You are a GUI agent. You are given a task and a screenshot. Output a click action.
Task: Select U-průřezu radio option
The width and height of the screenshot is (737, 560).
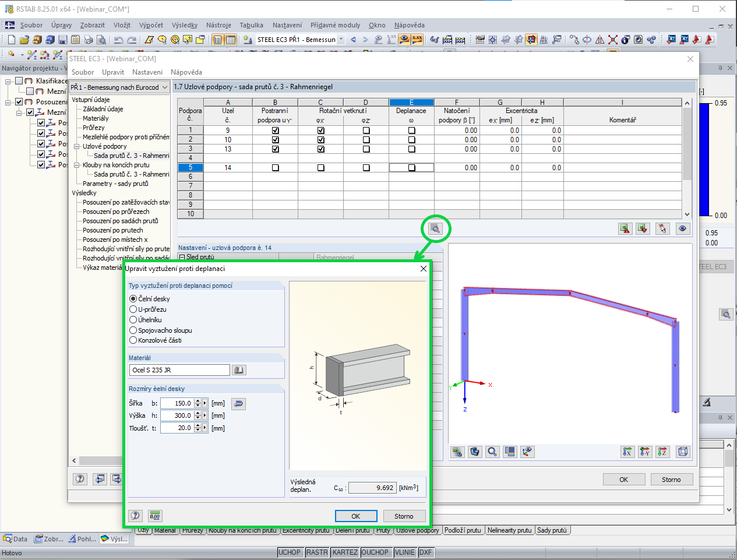tap(133, 309)
